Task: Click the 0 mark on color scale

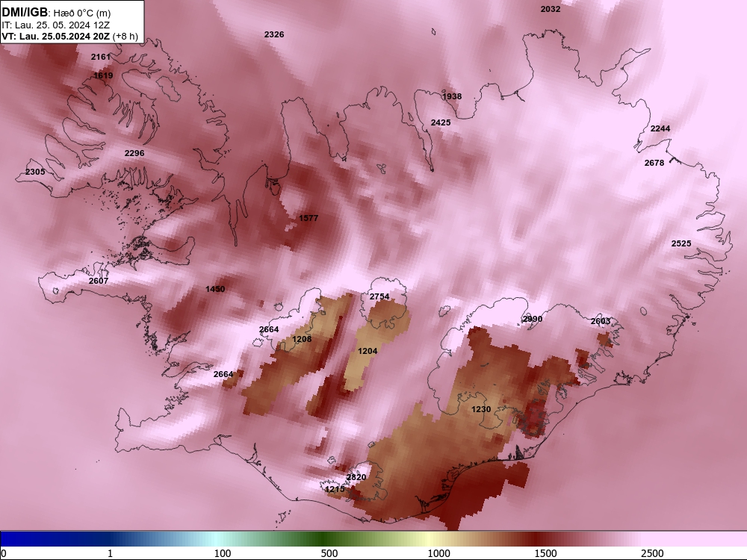Action: coord(4,553)
